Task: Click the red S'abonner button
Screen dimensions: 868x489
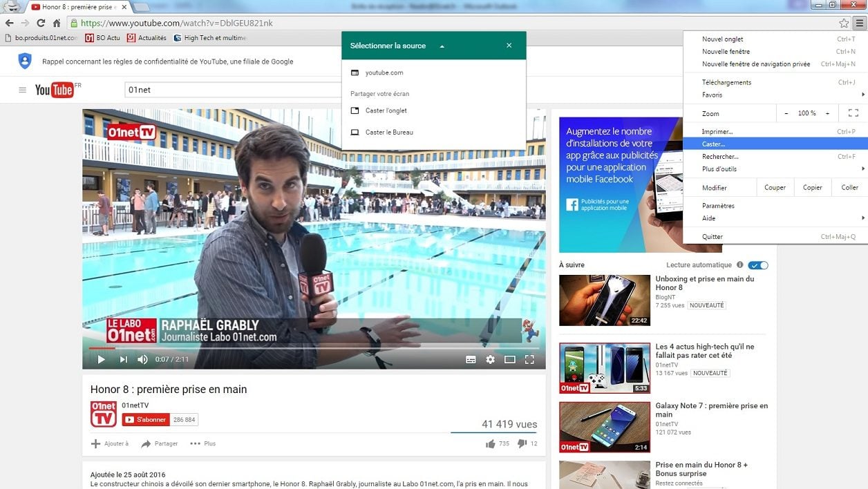Action: point(146,419)
